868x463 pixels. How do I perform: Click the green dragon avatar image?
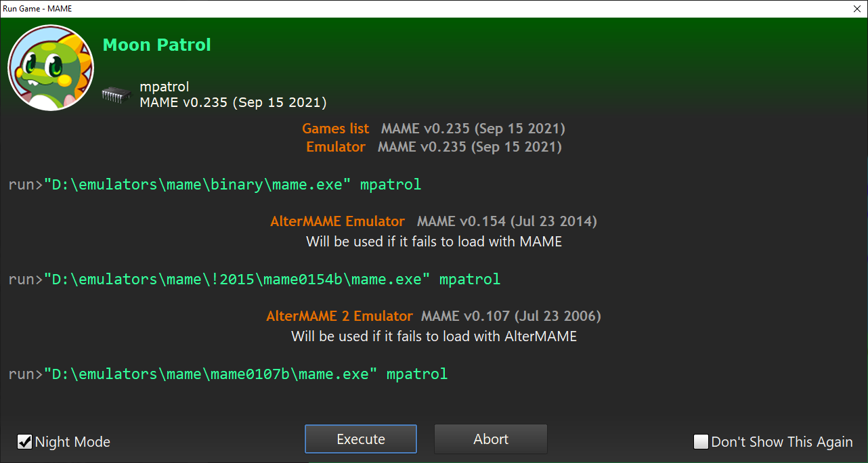click(51, 68)
